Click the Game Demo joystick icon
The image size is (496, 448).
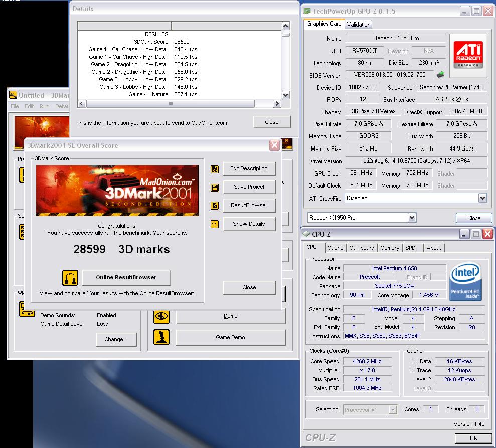161,337
